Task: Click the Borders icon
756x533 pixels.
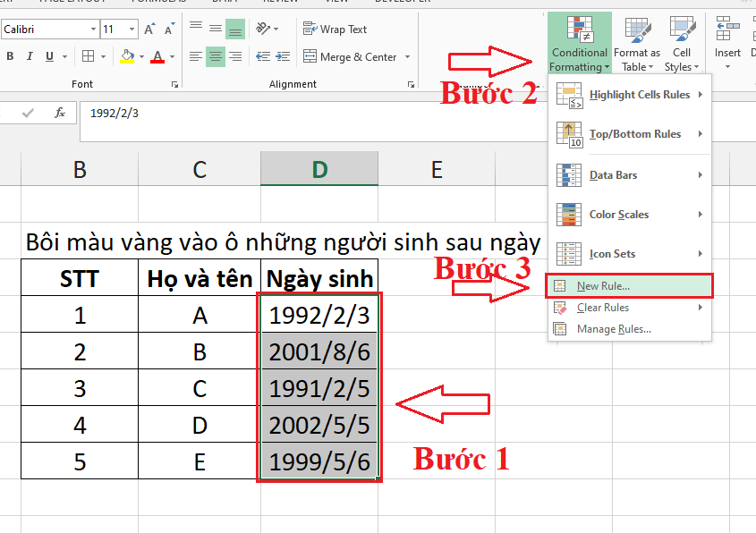Action: pos(89,56)
